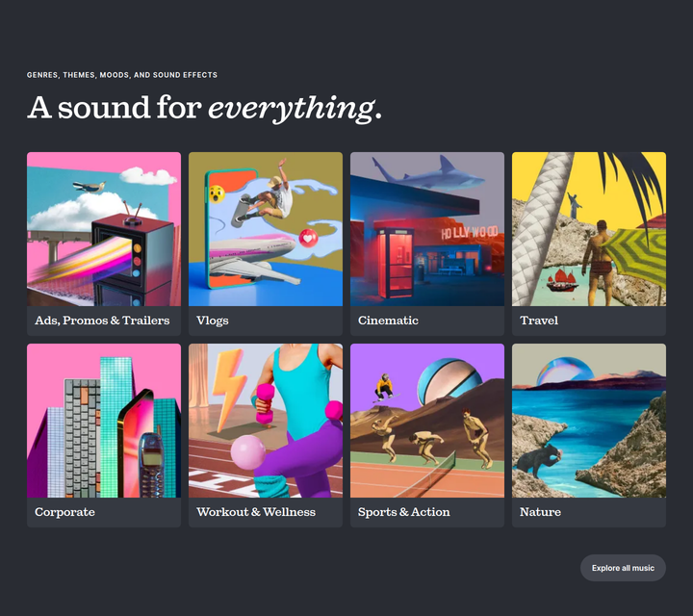The height and width of the screenshot is (616, 693).
Task: Click the 'Genres, themes, moods, and sound effects' caption
Action: pos(122,75)
